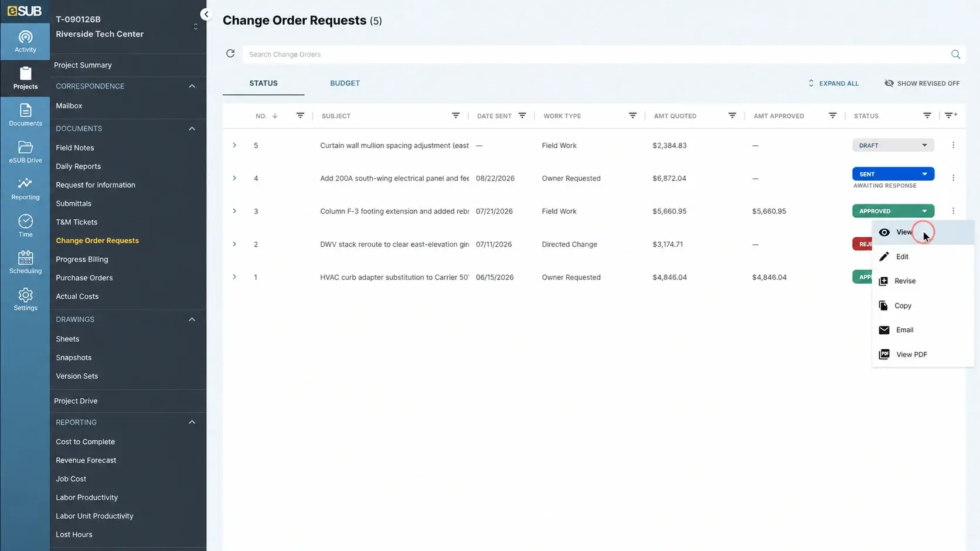Open the Projects sidebar icon
The height and width of the screenshot is (551, 980).
pyautogui.click(x=25, y=79)
